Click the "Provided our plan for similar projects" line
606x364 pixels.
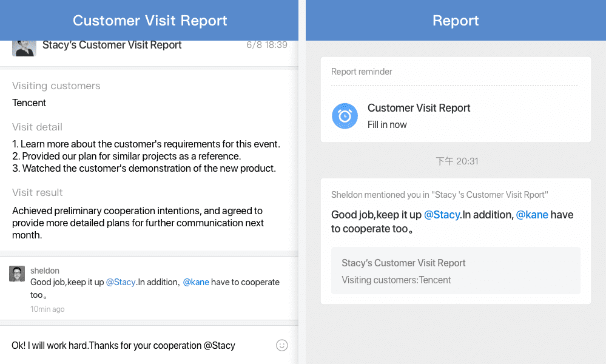(x=126, y=156)
